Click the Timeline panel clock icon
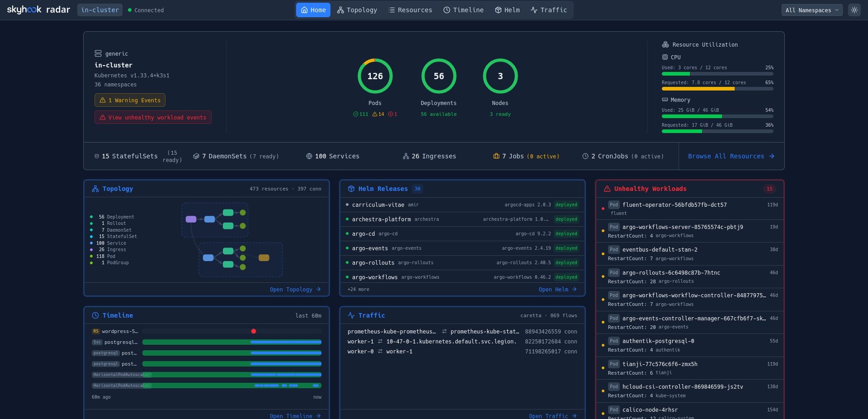 point(95,315)
